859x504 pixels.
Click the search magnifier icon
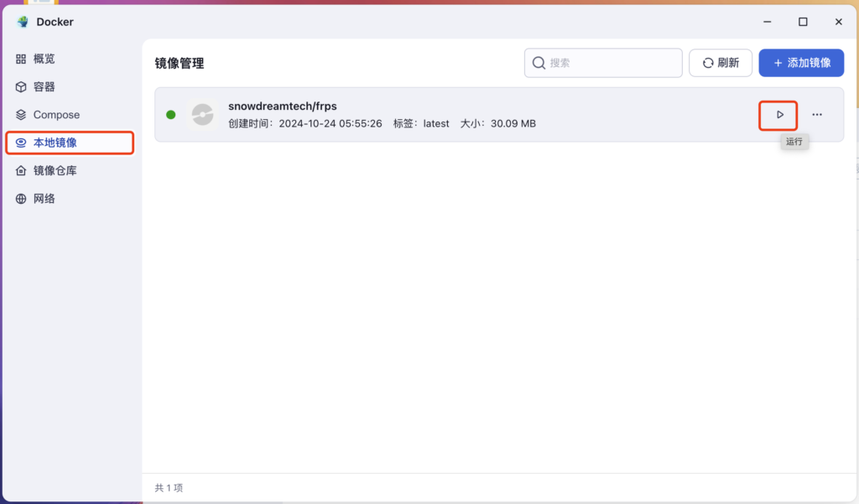pyautogui.click(x=539, y=63)
